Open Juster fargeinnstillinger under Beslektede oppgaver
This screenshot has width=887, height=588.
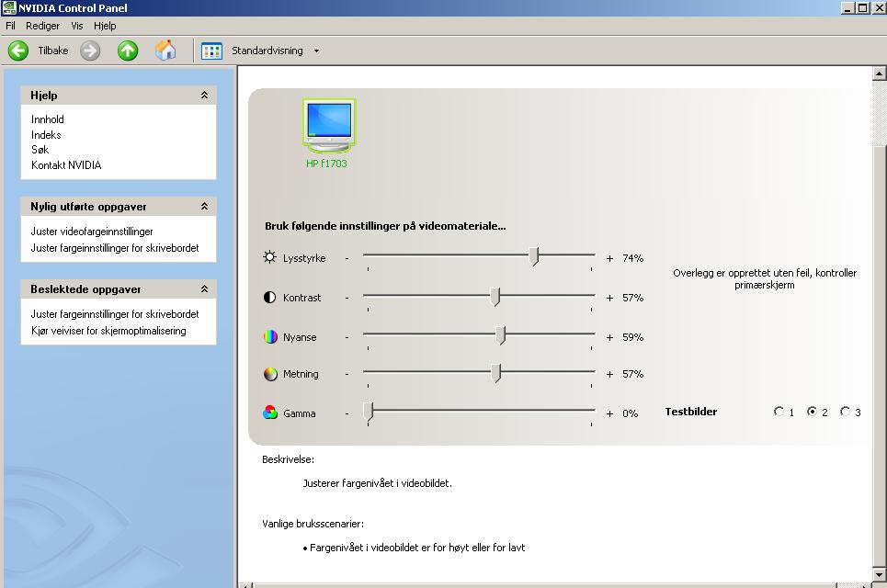pyautogui.click(x=115, y=314)
